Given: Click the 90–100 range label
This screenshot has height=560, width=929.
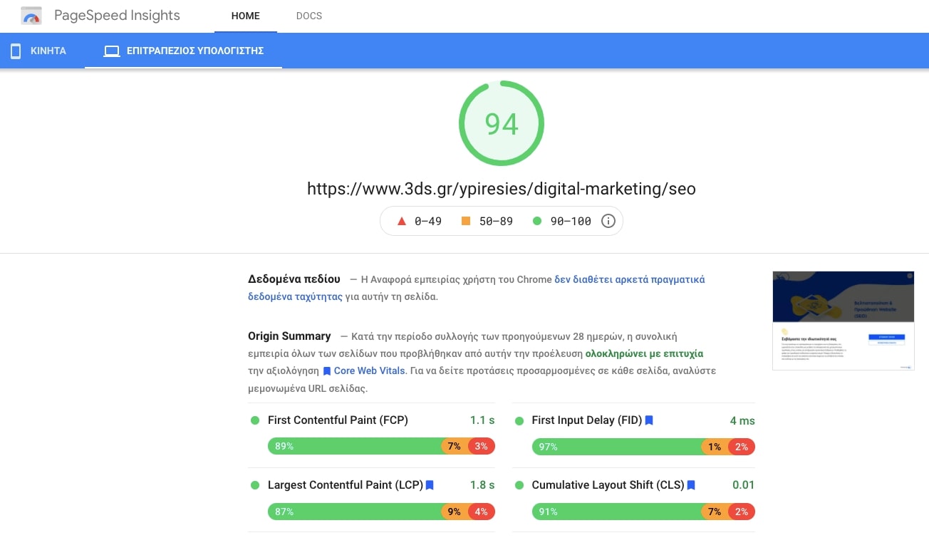Looking at the screenshot, I should pos(571,221).
